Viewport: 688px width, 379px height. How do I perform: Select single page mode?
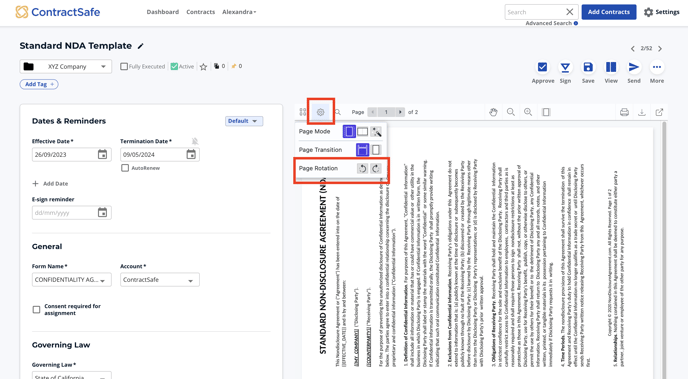(x=349, y=132)
